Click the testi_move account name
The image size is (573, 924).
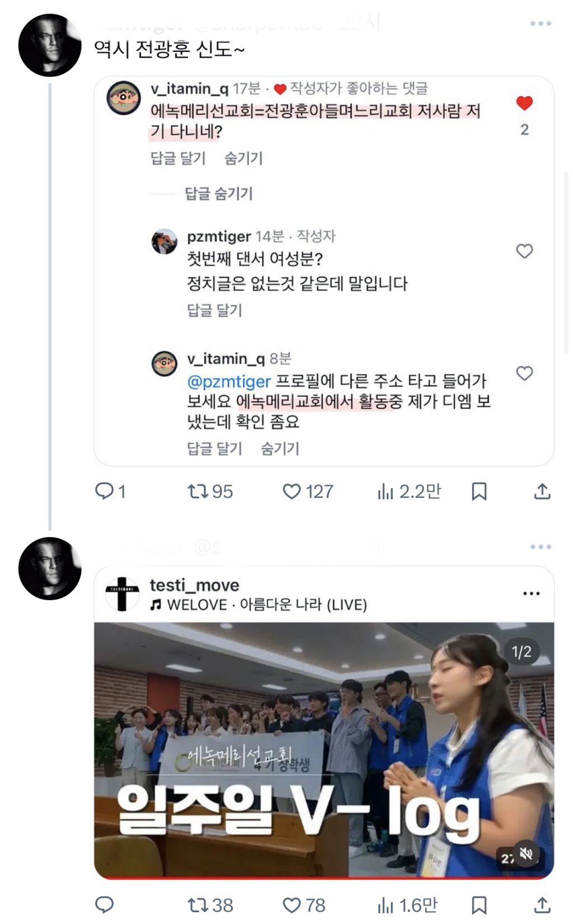(194, 585)
